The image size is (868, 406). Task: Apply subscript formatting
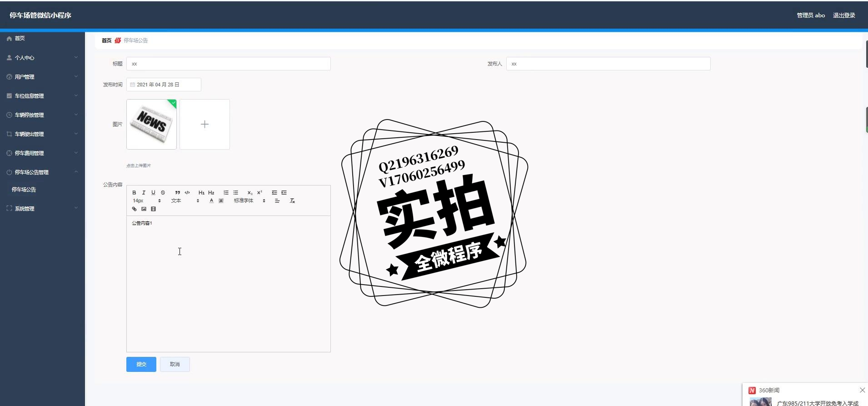click(250, 193)
